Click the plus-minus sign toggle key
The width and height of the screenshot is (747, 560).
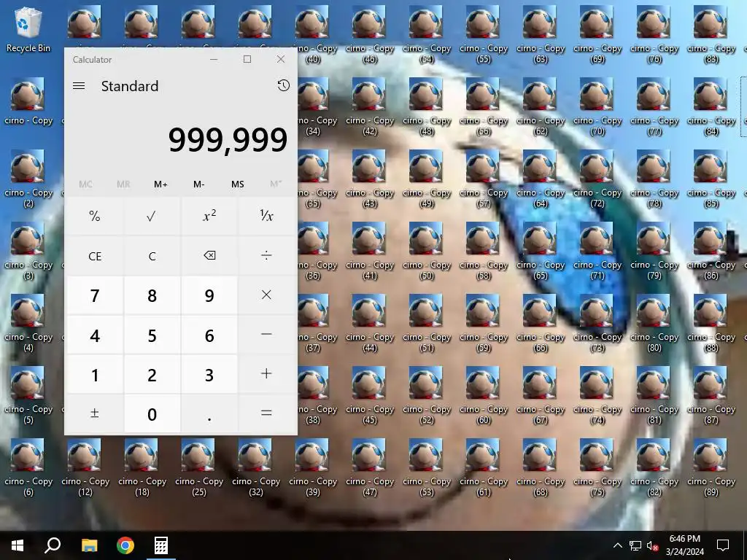pos(95,413)
